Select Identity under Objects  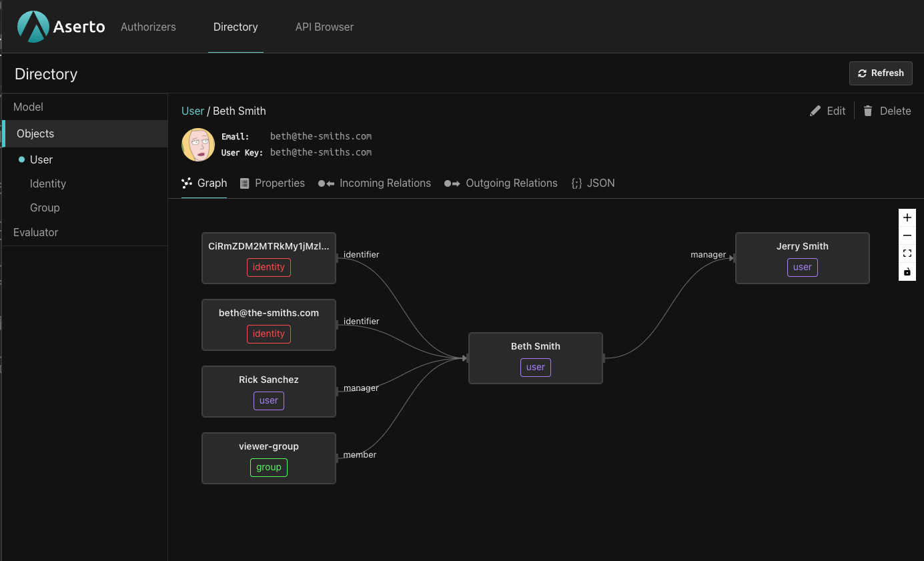click(48, 183)
